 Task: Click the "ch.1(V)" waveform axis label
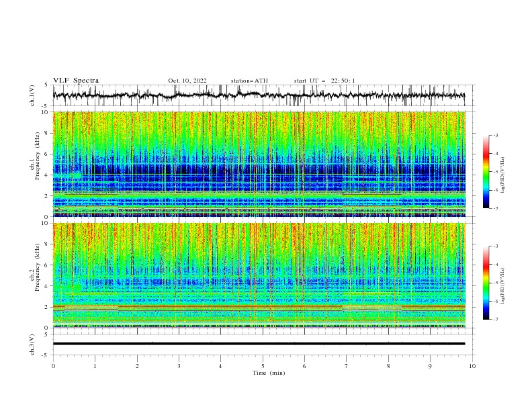32,95
